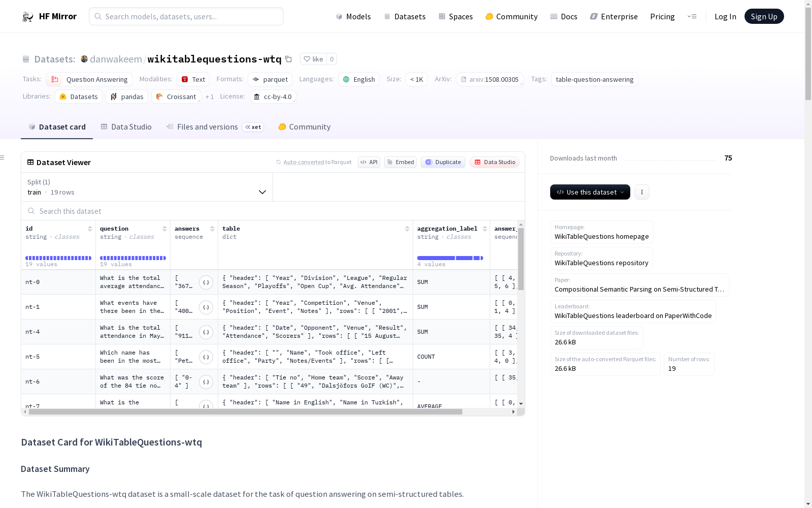
Task: Select the Croissant library tag
Action: [x=176, y=97]
